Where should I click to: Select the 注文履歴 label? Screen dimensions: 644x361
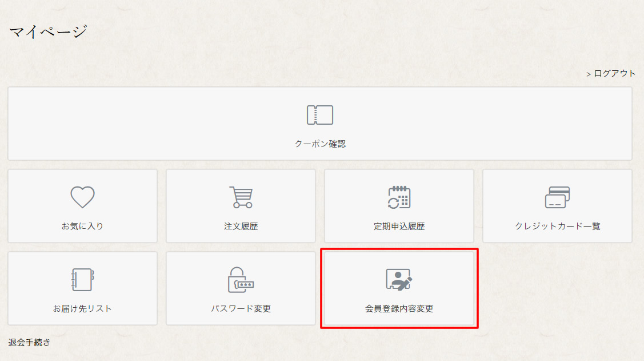pos(241,226)
